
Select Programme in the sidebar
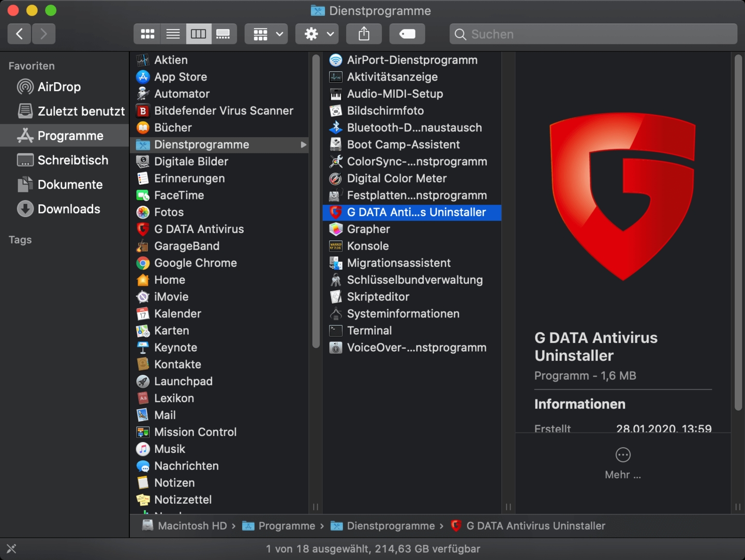tap(65, 135)
